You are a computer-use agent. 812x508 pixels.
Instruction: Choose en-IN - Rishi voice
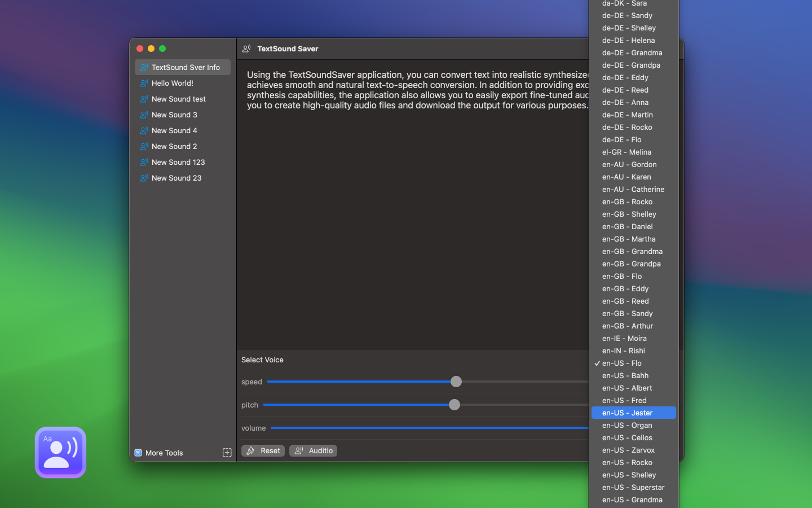click(634, 351)
